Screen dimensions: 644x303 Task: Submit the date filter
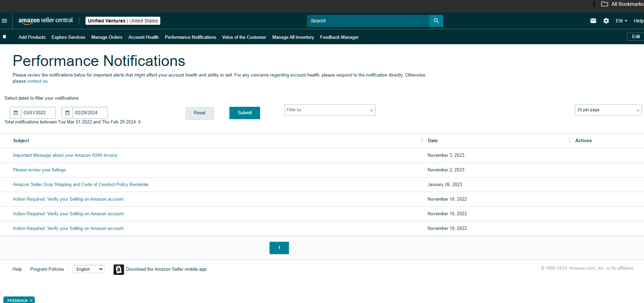tap(245, 113)
